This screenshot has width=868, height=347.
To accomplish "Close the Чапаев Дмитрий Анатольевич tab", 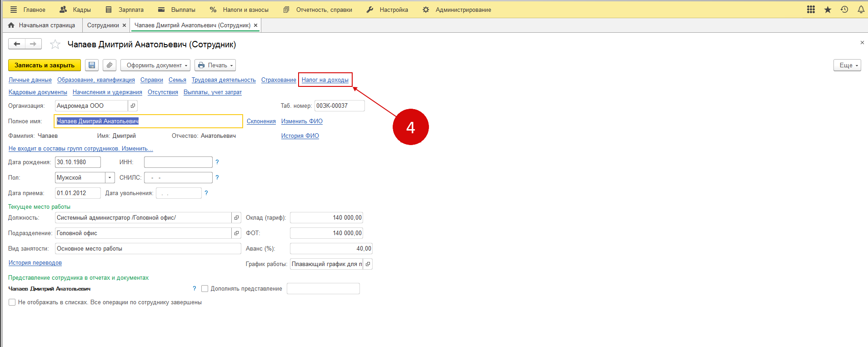I will 256,25.
